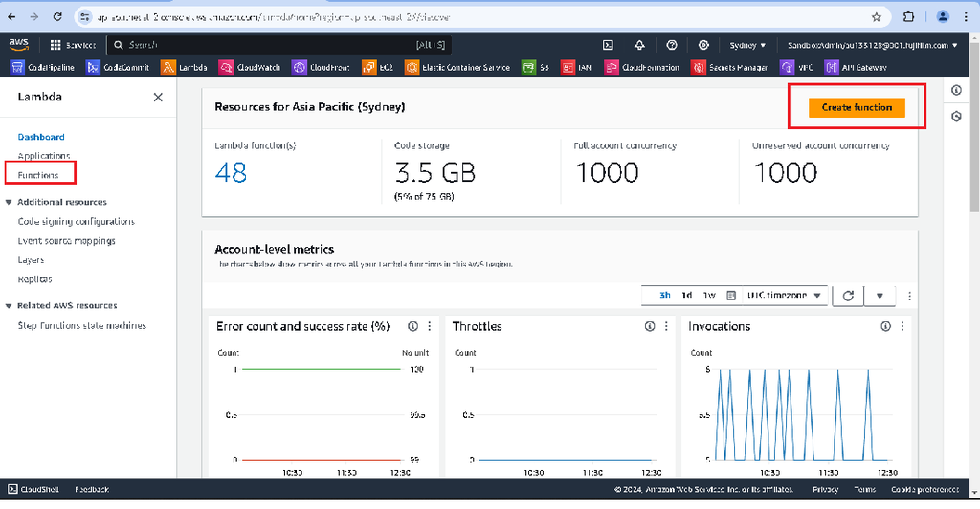980x509 pixels.
Task: Click the help question mark icon
Action: [x=672, y=45]
